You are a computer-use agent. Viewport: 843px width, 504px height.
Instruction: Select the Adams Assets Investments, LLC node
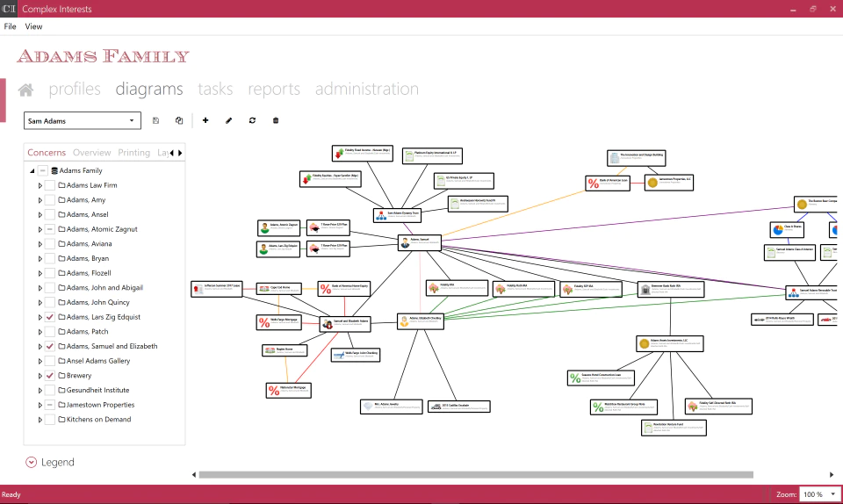coord(670,343)
